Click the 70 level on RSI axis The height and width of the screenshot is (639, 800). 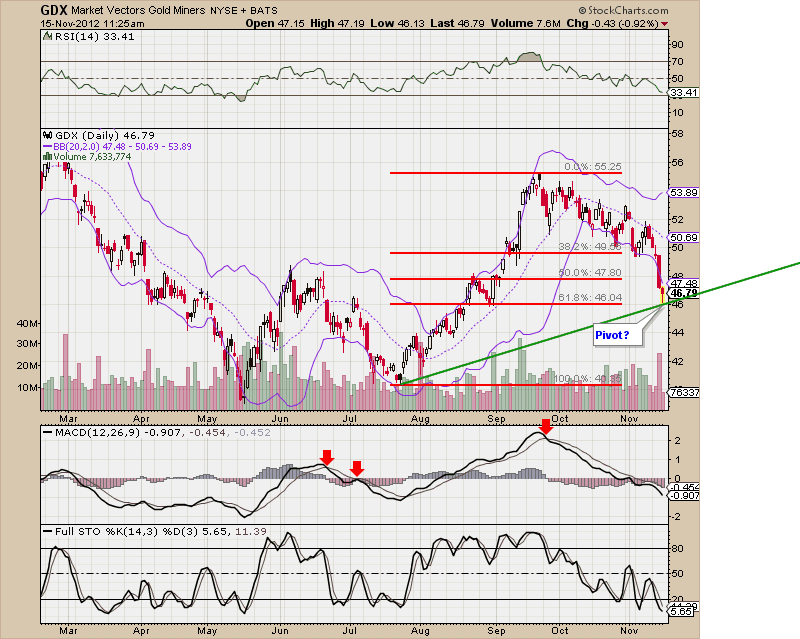(677, 62)
